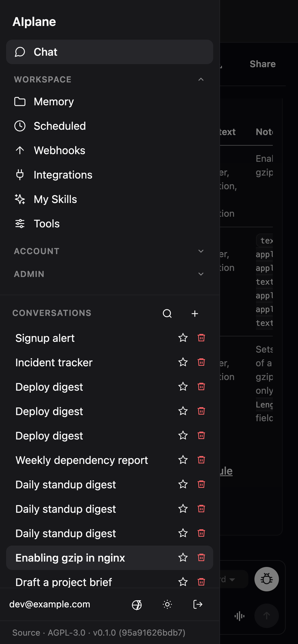Screen dimensions: 298x644
Task: Star the Weekly dependency report conversation
Action: [x=183, y=460]
